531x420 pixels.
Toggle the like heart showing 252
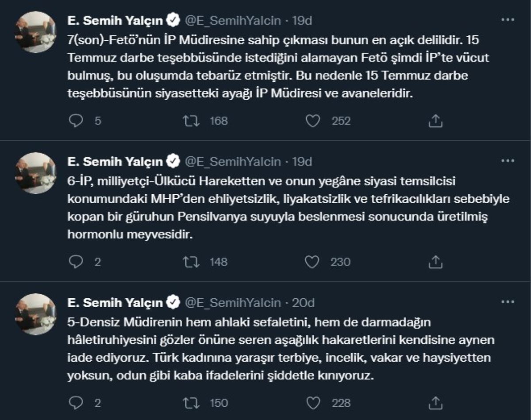point(314,119)
